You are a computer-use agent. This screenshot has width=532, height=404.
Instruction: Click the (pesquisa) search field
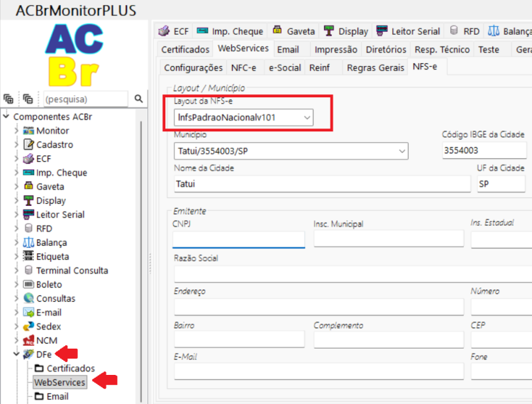click(86, 99)
